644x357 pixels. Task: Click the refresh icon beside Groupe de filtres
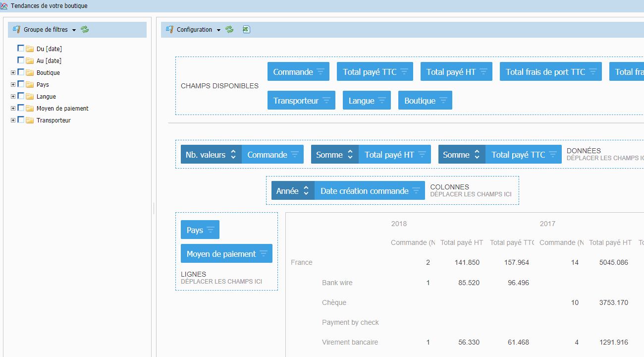(85, 30)
